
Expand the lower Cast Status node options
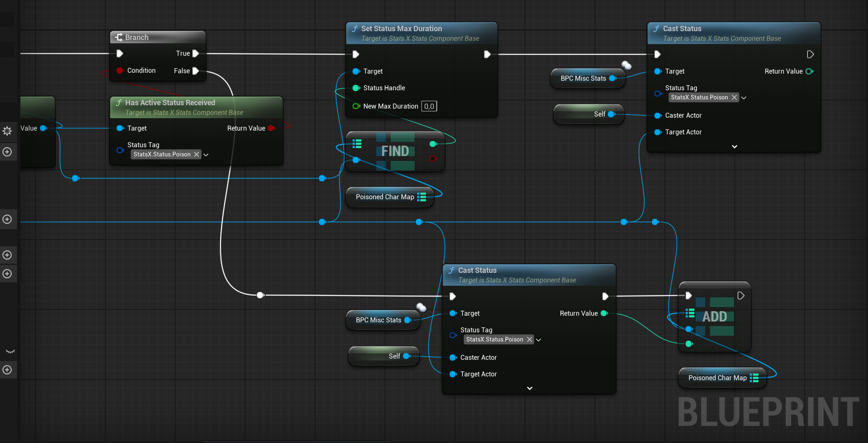(530, 388)
